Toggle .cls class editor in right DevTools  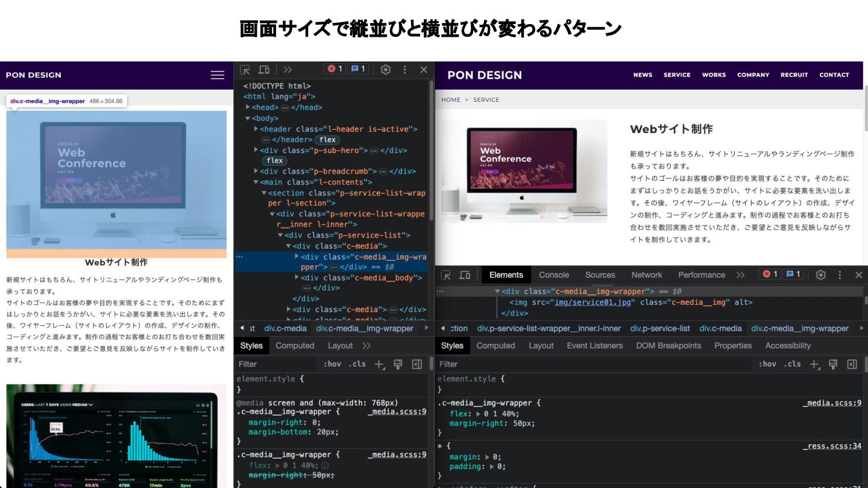click(793, 364)
